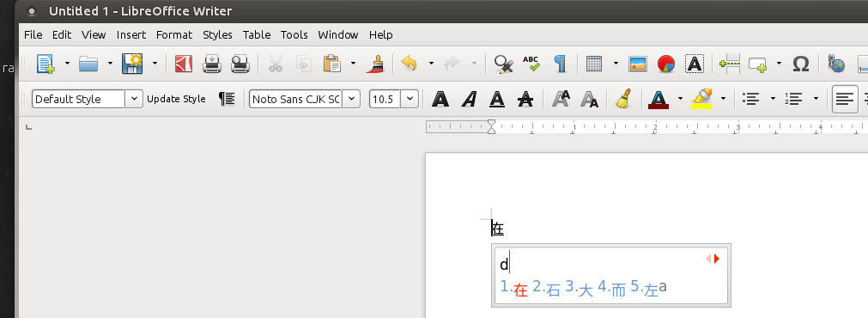Click the Update Style button
The height and width of the screenshot is (318, 868).
click(176, 99)
